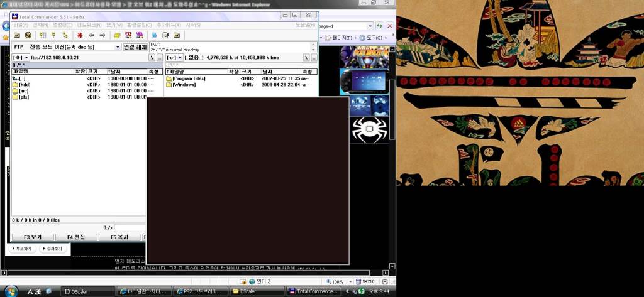Image resolution: width=644 pixels, height=297 pixels.
Task: Open the transfer mode combo box
Action: point(87,46)
